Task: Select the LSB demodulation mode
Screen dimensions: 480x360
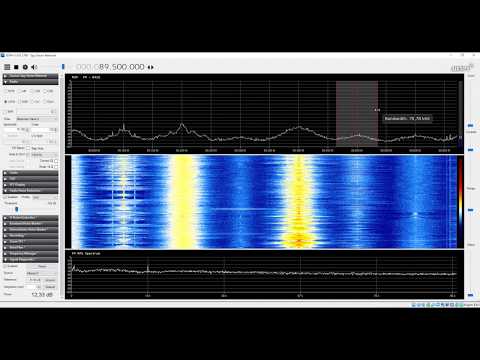Action: point(36,91)
